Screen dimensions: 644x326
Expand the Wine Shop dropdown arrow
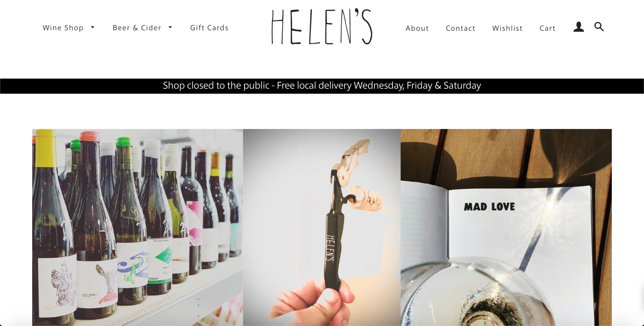click(x=93, y=27)
